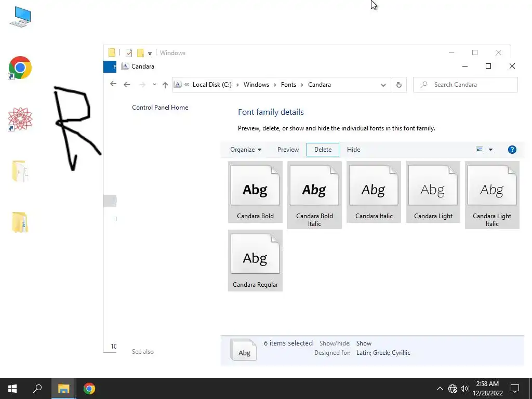Viewport: 532px width, 399px height.
Task: Click the See also label
Action: click(142, 352)
